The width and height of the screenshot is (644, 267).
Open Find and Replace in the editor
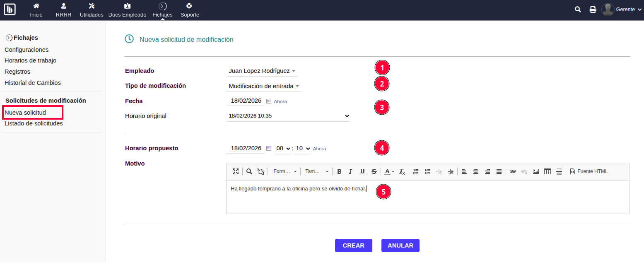tap(261, 171)
